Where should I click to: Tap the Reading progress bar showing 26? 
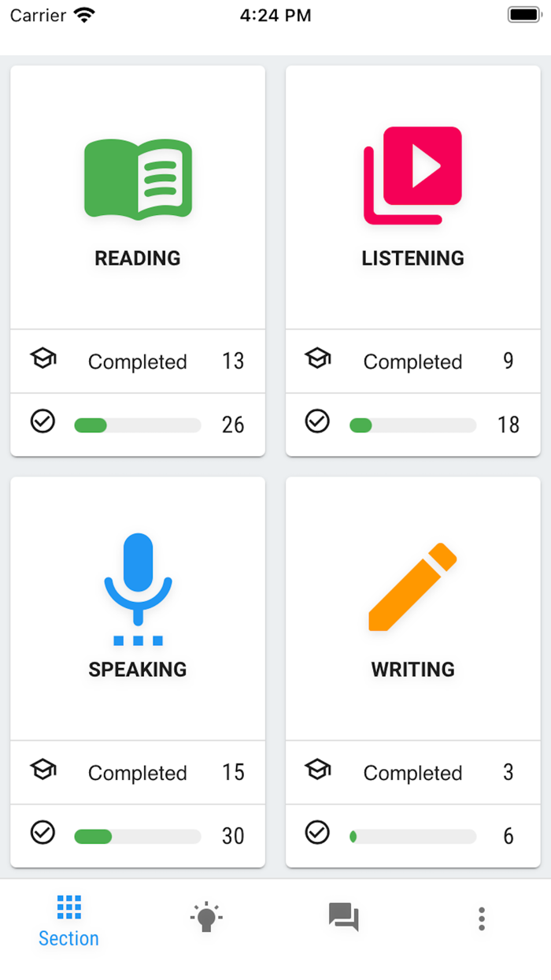[137, 425]
